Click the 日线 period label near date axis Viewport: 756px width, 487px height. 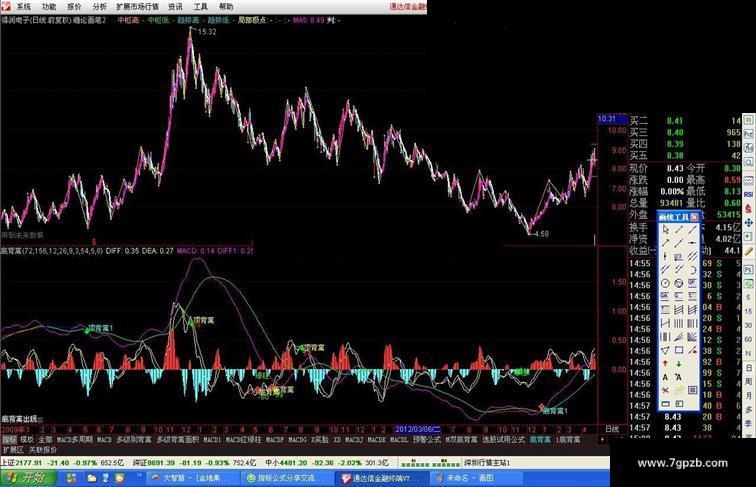point(612,429)
